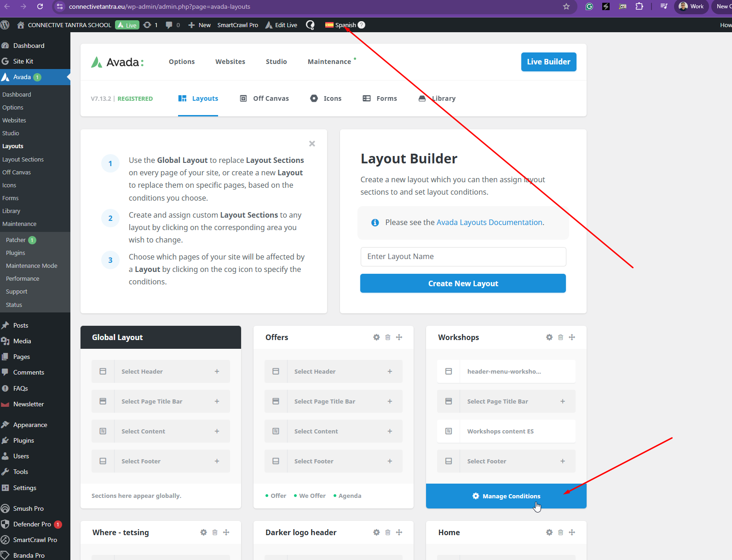The height and width of the screenshot is (560, 732).
Task: Add header to Offers layout with plus
Action: pyautogui.click(x=390, y=371)
